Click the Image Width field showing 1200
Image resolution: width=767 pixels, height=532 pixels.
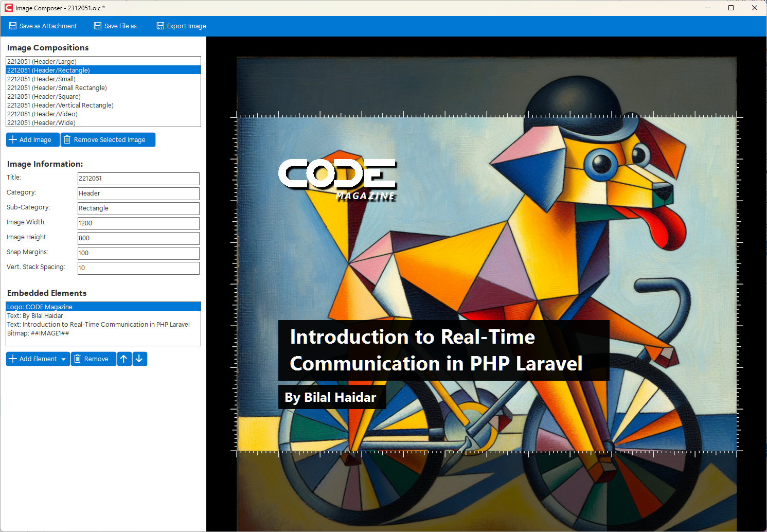click(x=138, y=223)
